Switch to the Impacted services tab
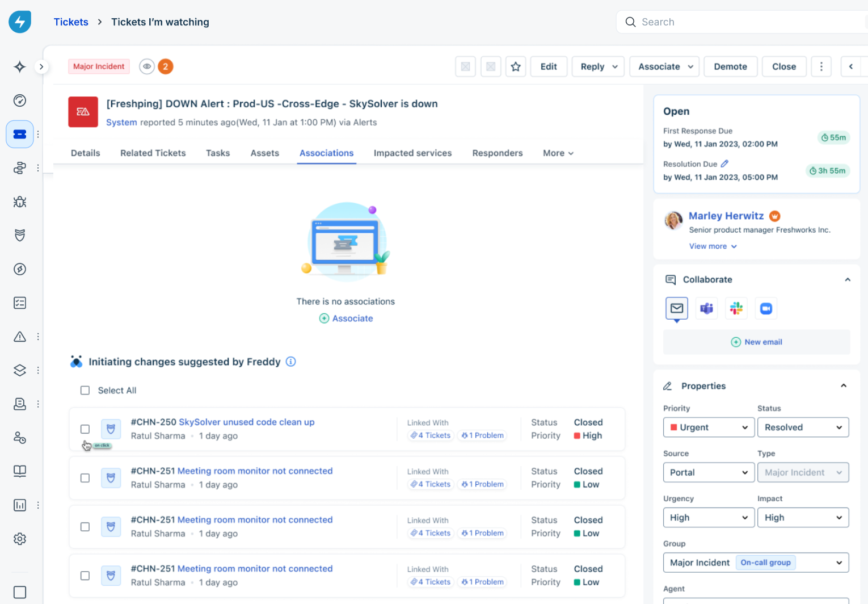The width and height of the screenshot is (868, 604). click(413, 153)
